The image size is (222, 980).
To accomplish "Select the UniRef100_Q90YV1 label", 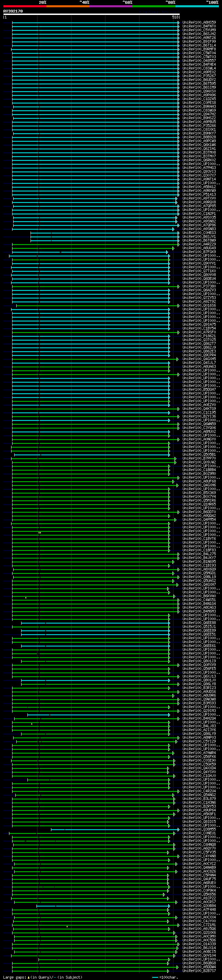I will pos(199,263).
